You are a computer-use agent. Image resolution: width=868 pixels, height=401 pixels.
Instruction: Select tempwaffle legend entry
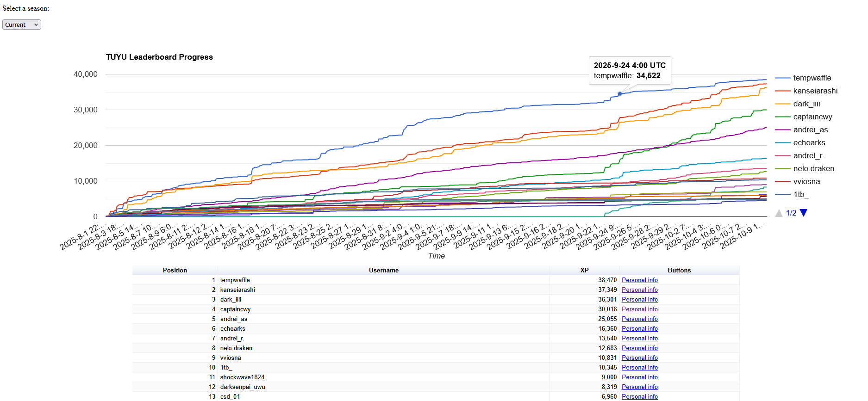(812, 78)
